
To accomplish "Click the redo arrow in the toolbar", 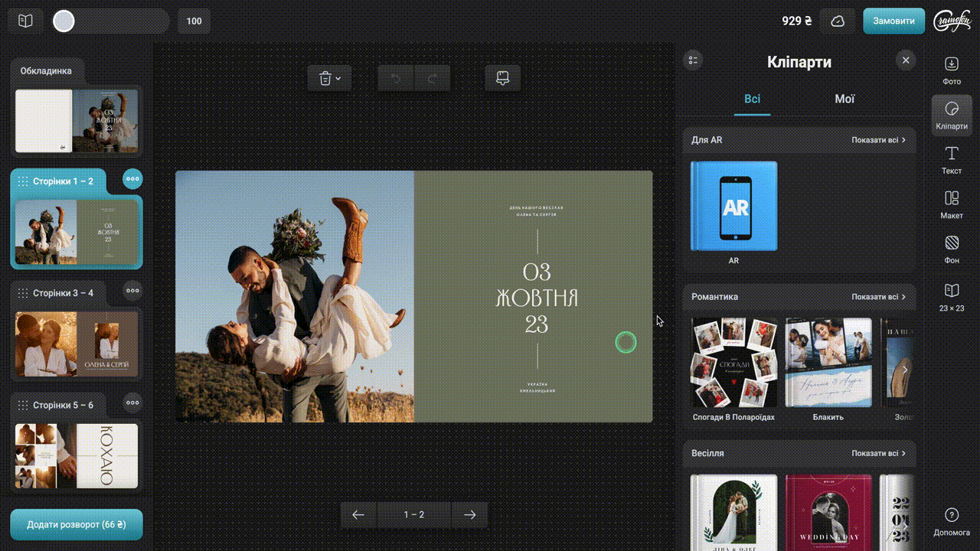I will [x=432, y=78].
